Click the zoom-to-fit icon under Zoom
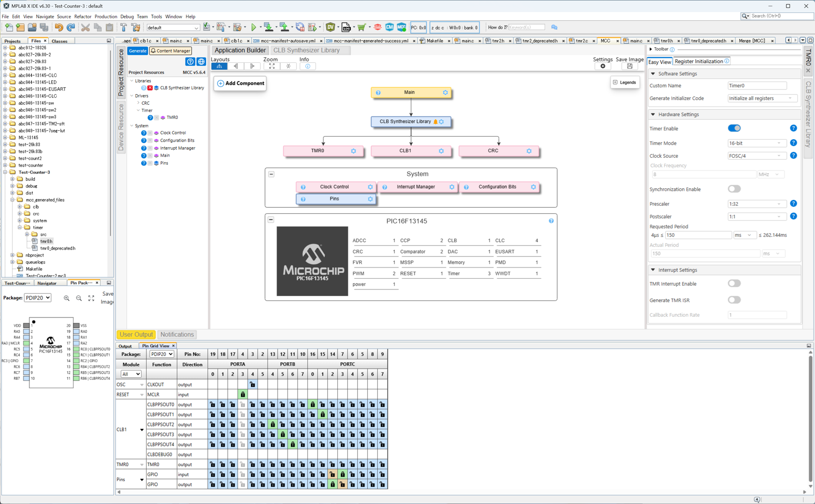 tap(272, 66)
